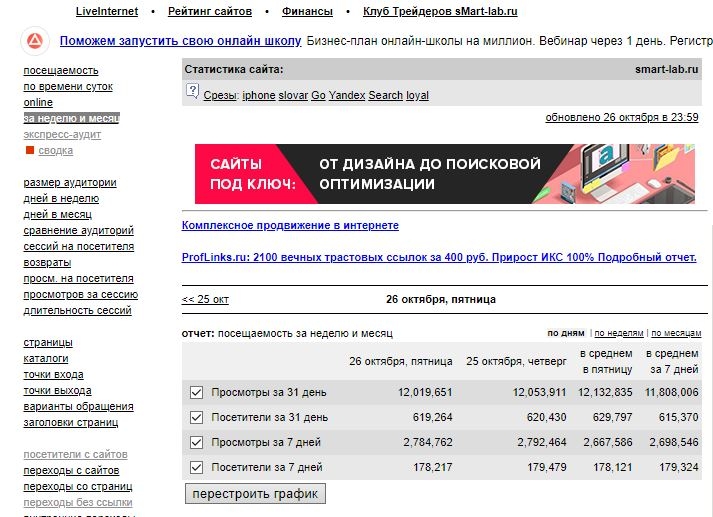Select the Search slice

[x=386, y=95]
